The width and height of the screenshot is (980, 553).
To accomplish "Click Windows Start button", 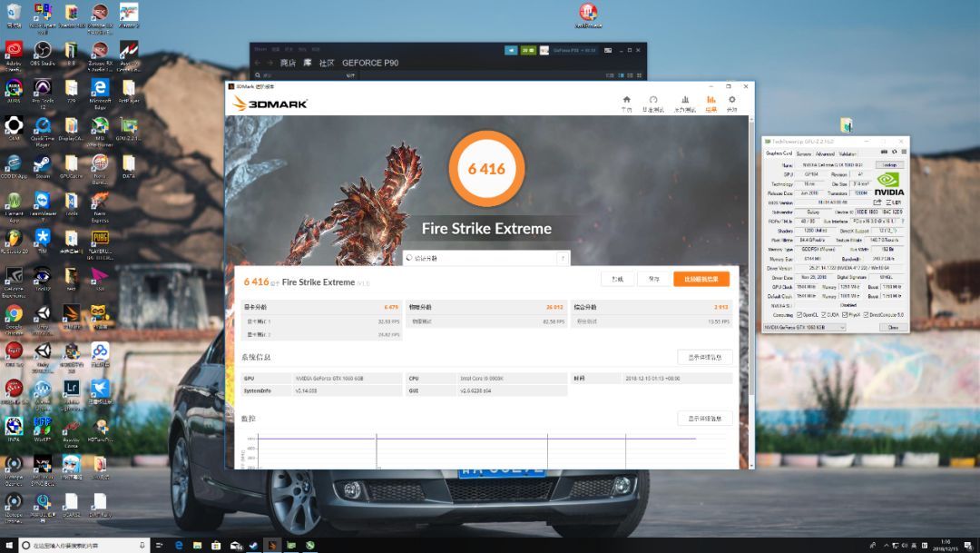I will tap(9, 546).
